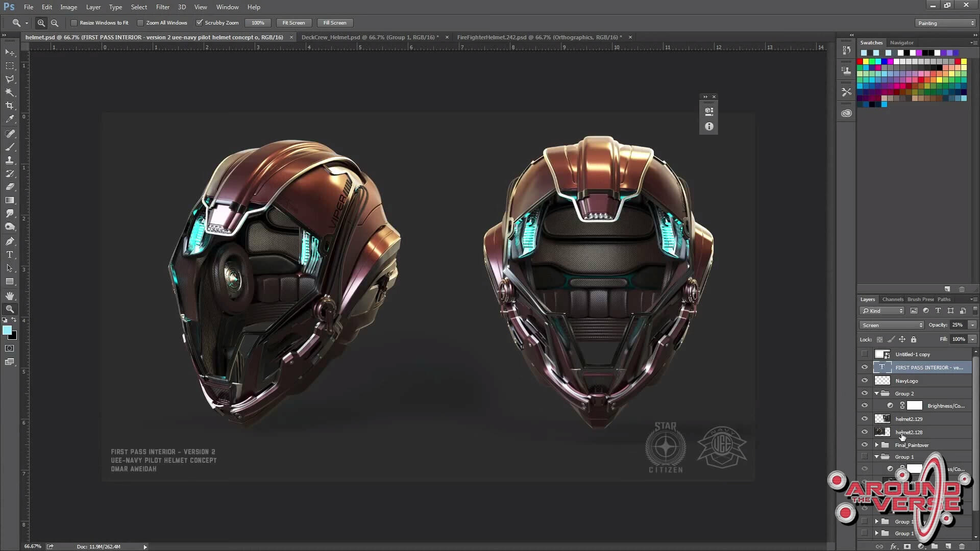Select the Clone Stamp tool
The height and width of the screenshot is (551, 980).
point(10,160)
